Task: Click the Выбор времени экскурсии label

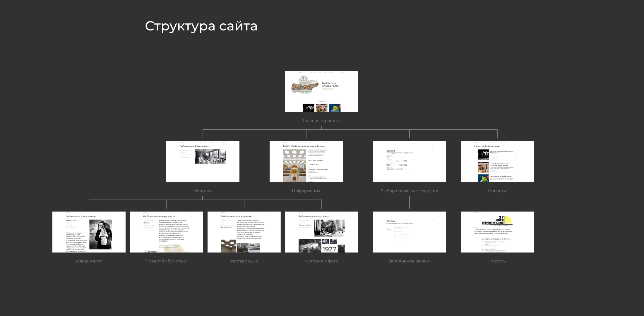Action: point(409,191)
